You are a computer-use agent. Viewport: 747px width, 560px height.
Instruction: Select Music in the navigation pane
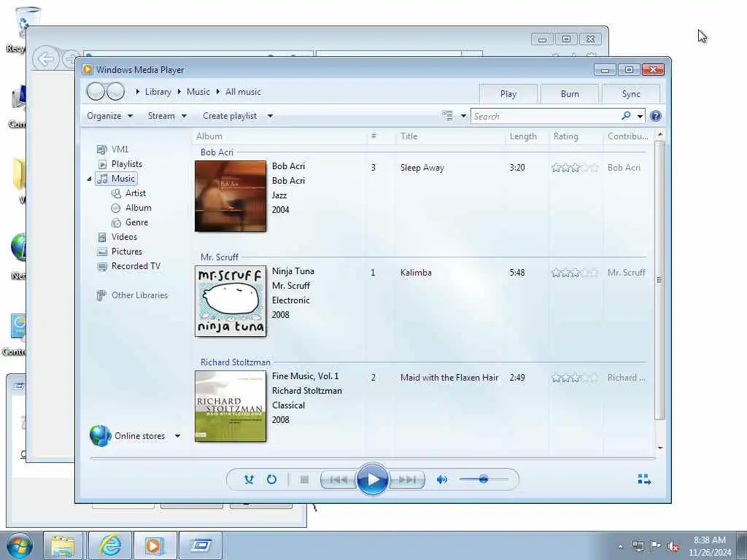[x=117, y=179]
